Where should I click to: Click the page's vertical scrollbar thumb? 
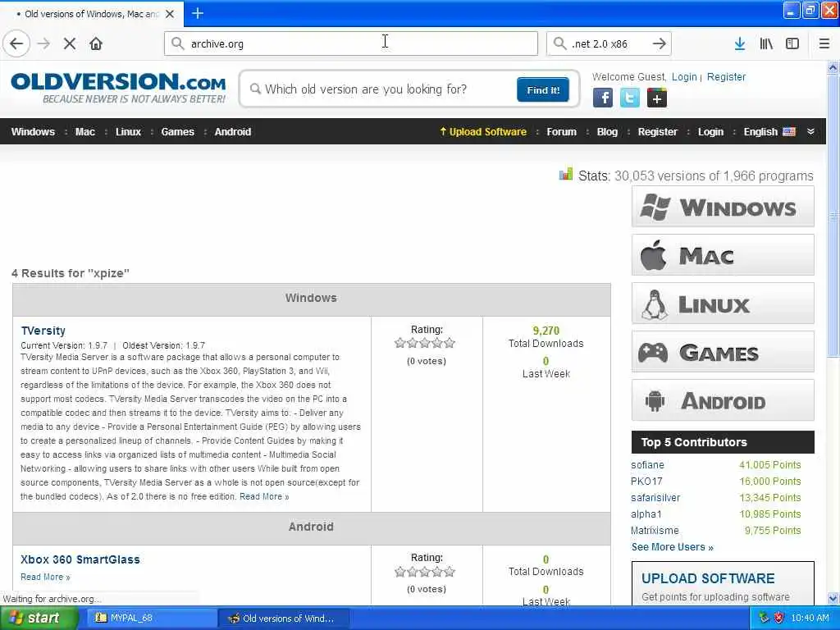pos(833,216)
